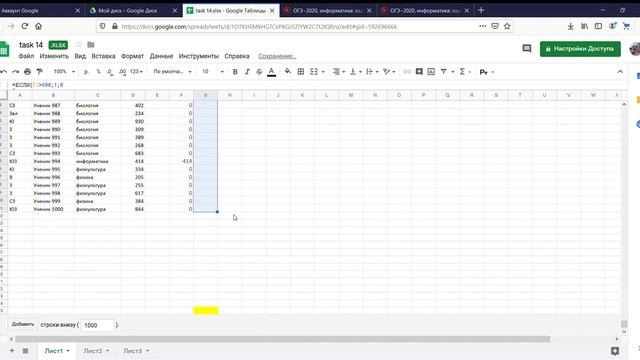Format selection as percent
This screenshot has width=640, height=360.
(x=98, y=72)
